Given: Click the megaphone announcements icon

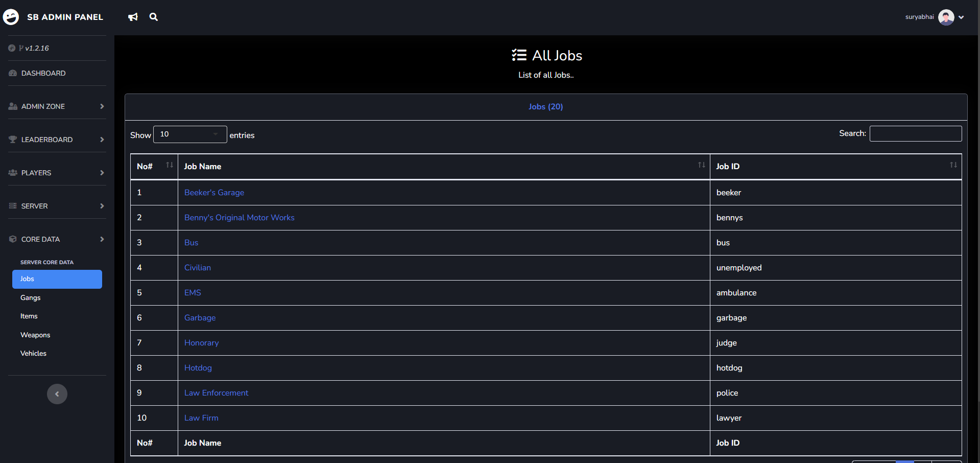Looking at the screenshot, I should click(133, 17).
